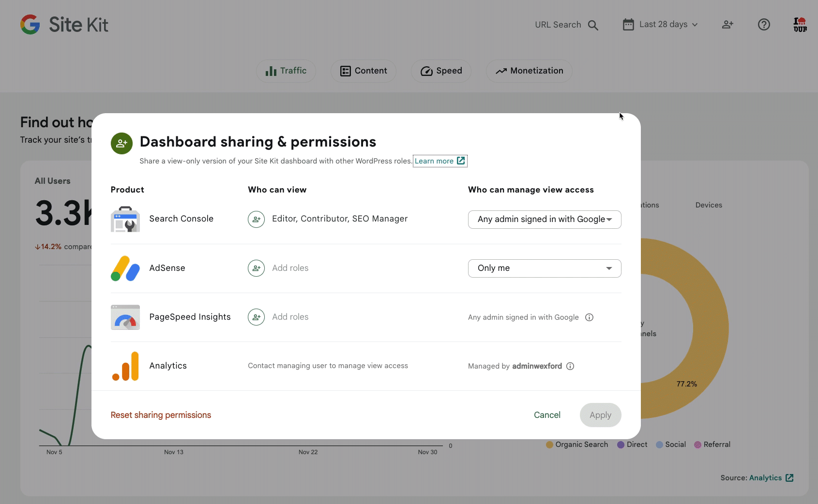Click the 'All Users' heading
Screen dimensions: 818x504
52,181
